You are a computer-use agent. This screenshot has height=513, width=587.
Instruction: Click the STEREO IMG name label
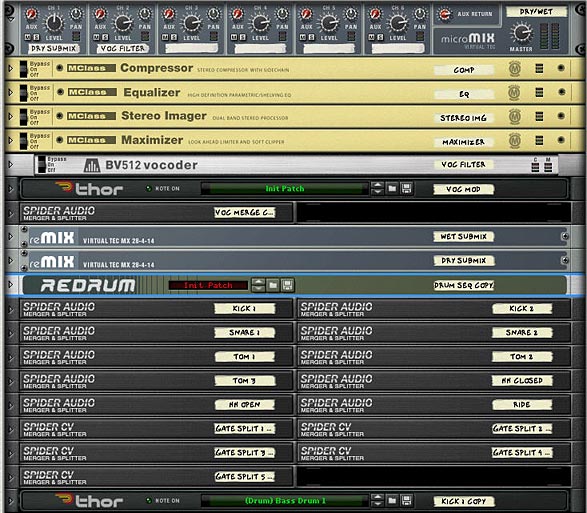tap(464, 118)
